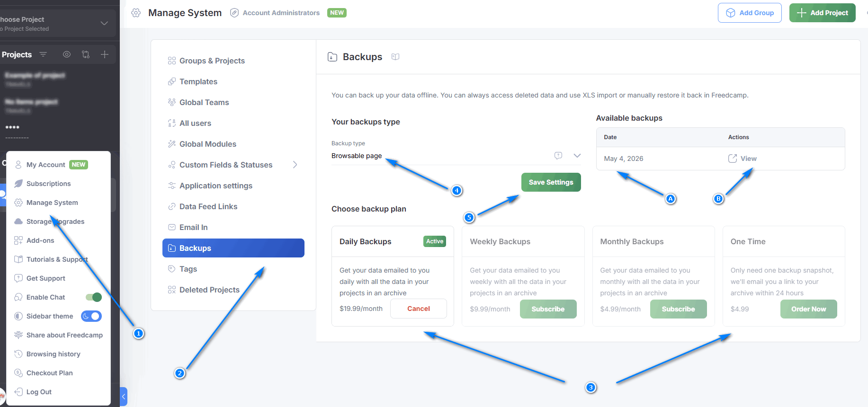Click the backup type help icon
The image size is (868, 407).
(x=558, y=155)
